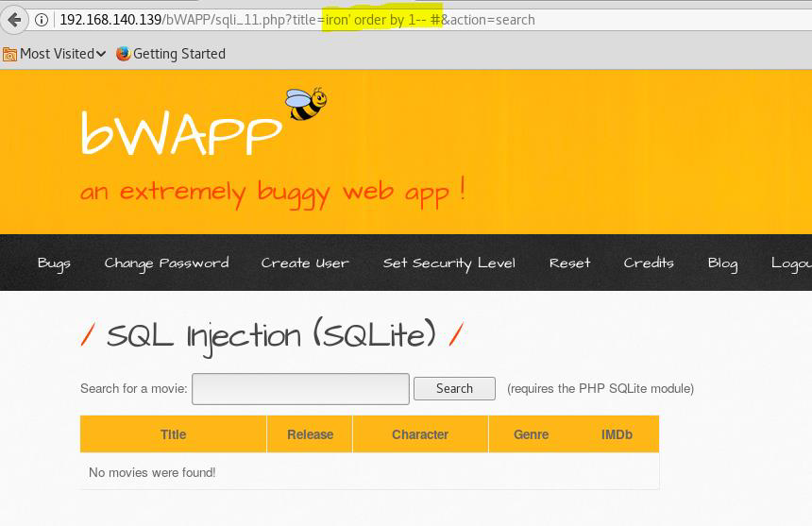Click the Title column header

[x=173, y=434]
